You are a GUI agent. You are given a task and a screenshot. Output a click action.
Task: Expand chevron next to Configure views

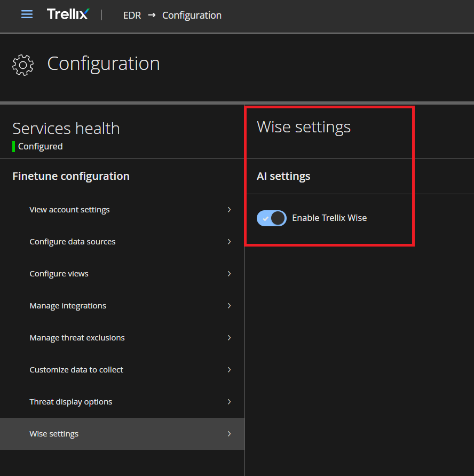[229, 274]
